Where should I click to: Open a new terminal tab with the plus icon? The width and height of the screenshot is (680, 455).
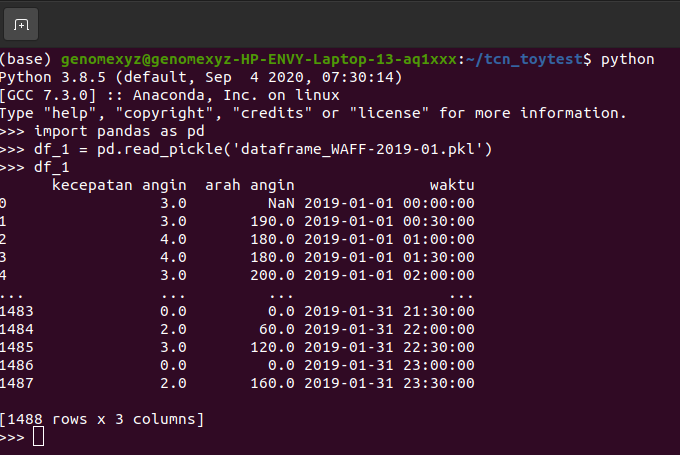[21, 24]
